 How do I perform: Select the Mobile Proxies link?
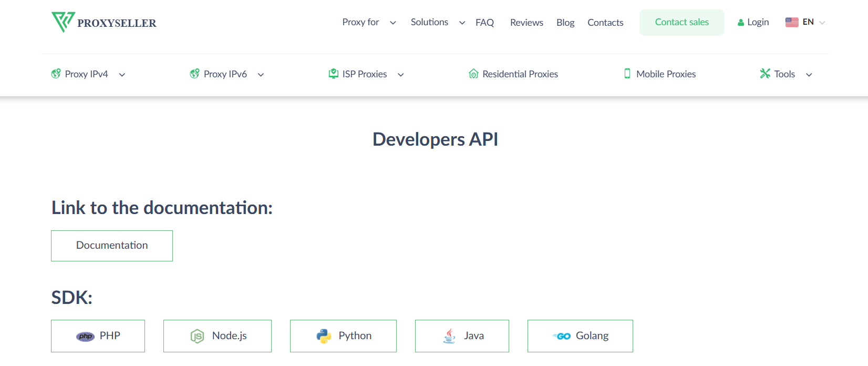(666, 74)
